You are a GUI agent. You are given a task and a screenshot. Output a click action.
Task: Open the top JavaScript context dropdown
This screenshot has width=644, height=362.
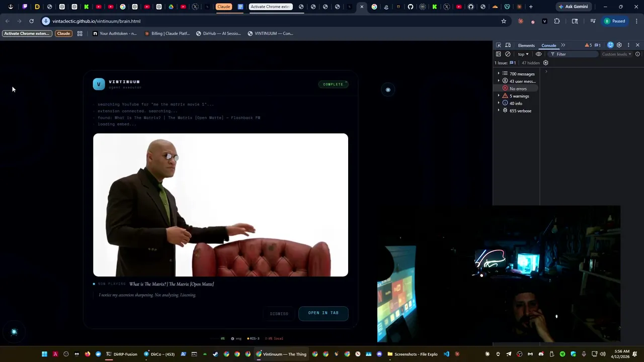click(523, 54)
